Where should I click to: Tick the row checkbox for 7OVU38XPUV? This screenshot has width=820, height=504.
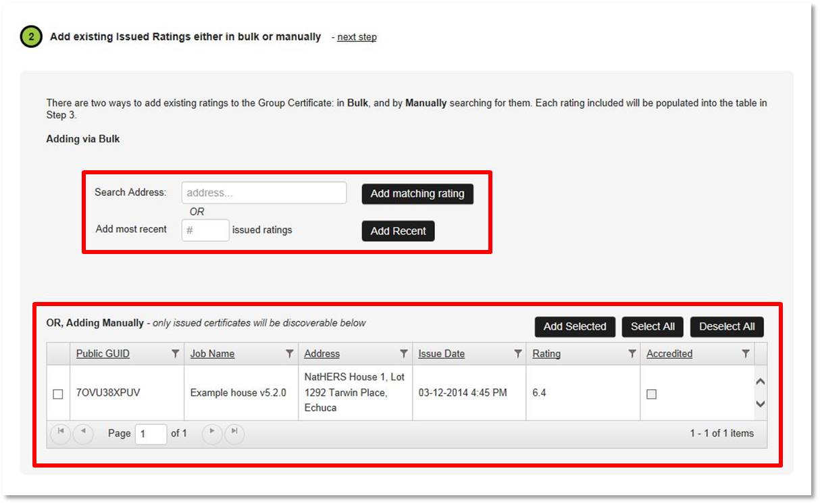point(58,394)
